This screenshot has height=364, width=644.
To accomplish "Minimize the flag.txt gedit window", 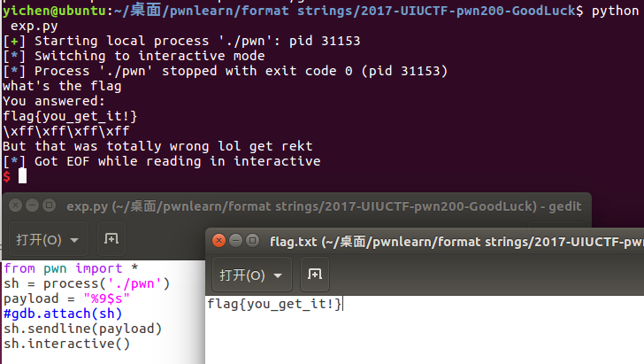I will (235, 240).
